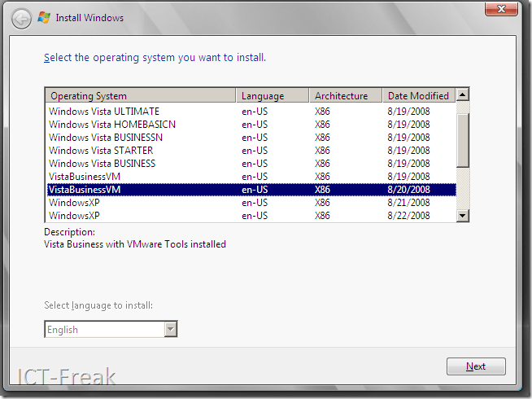Pick Windows Vista STARTER in list
The height and width of the screenshot is (399, 532).
(x=102, y=151)
